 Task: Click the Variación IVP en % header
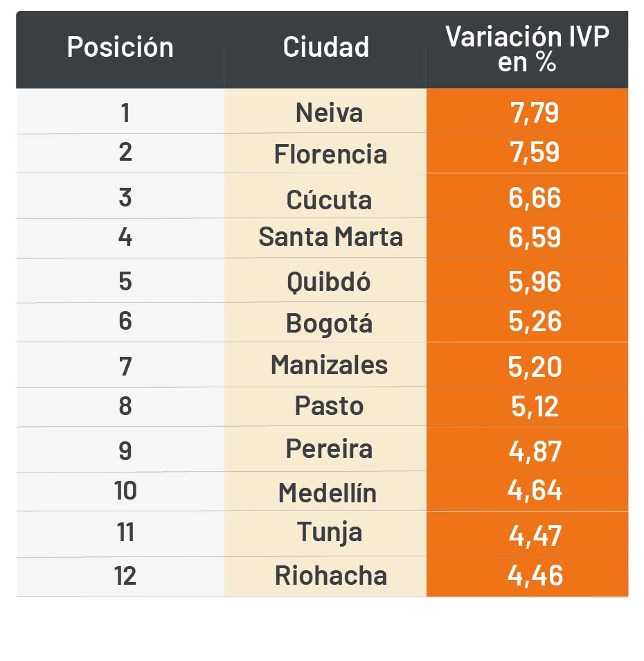click(527, 49)
